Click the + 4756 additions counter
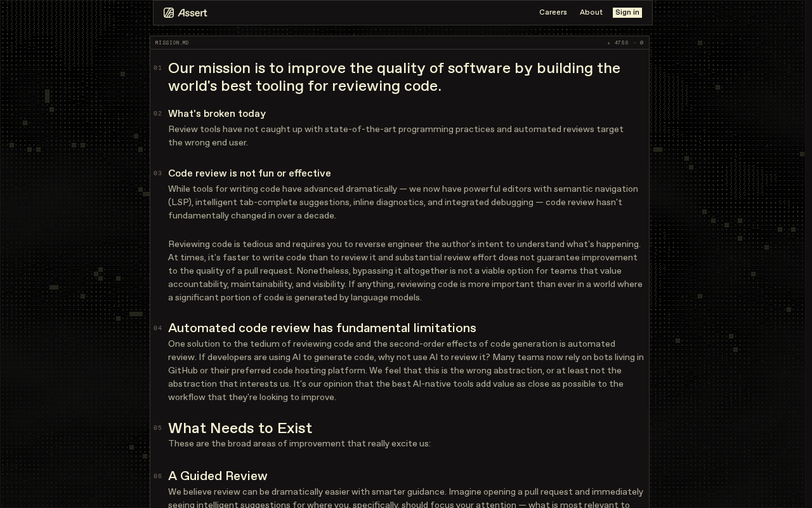This screenshot has width=812, height=508. click(618, 43)
